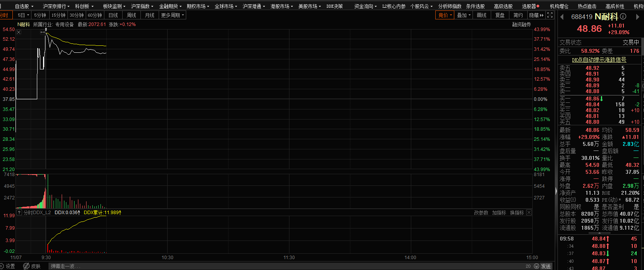Image resolution: width=644 pixels, height=270 pixels.
Task: Click the 09:58 trade tick at 48.84
Action: tap(600, 239)
